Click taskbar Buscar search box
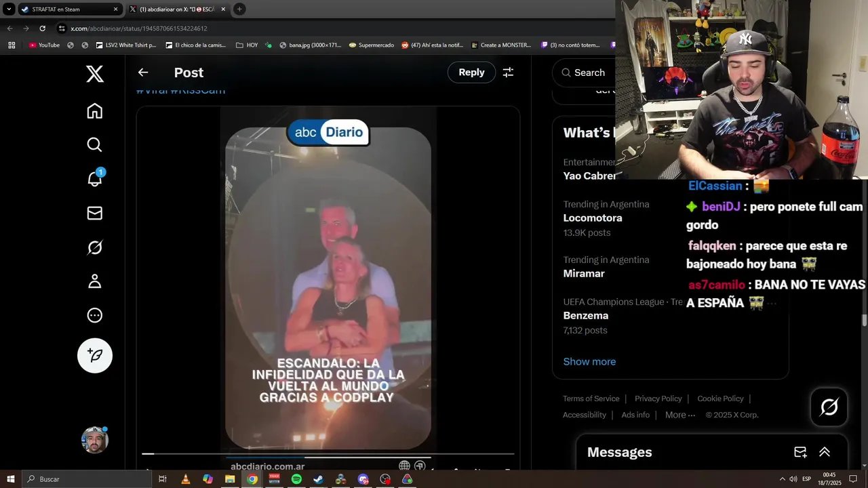868x488 pixels. click(87, 479)
